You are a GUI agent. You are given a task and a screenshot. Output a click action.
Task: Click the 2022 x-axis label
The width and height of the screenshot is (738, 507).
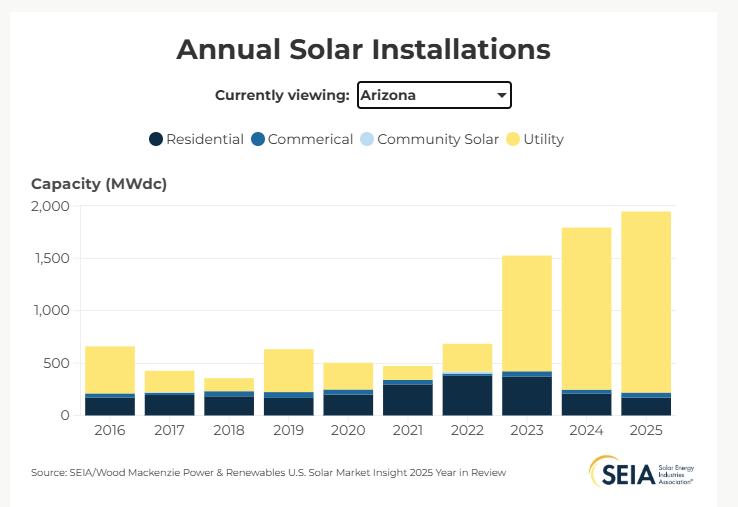[467, 430]
